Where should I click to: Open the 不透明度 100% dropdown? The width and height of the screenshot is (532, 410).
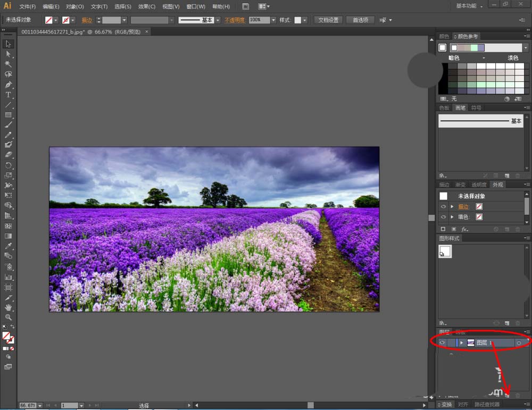[273, 20]
